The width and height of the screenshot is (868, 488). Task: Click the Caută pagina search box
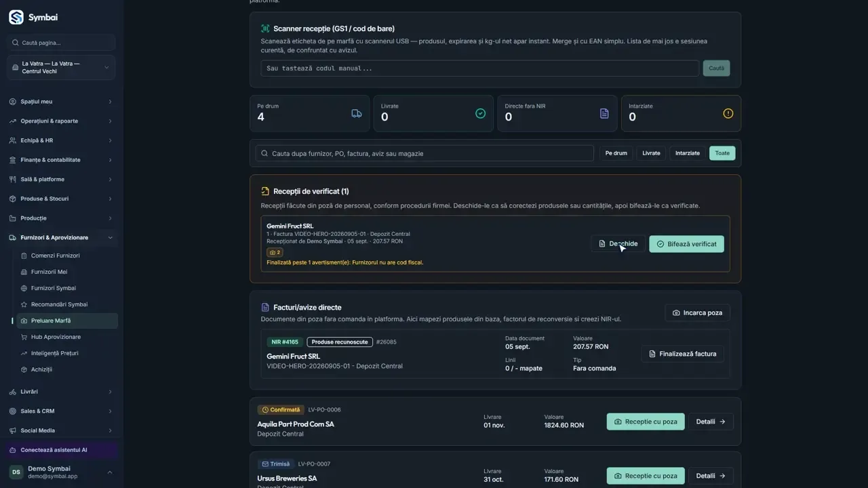pos(61,43)
